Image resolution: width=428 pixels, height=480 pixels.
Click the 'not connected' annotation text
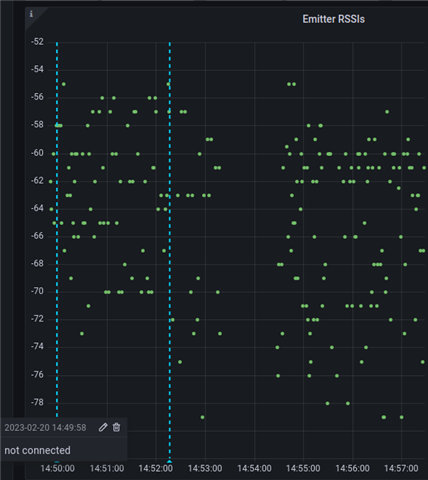coord(37,450)
